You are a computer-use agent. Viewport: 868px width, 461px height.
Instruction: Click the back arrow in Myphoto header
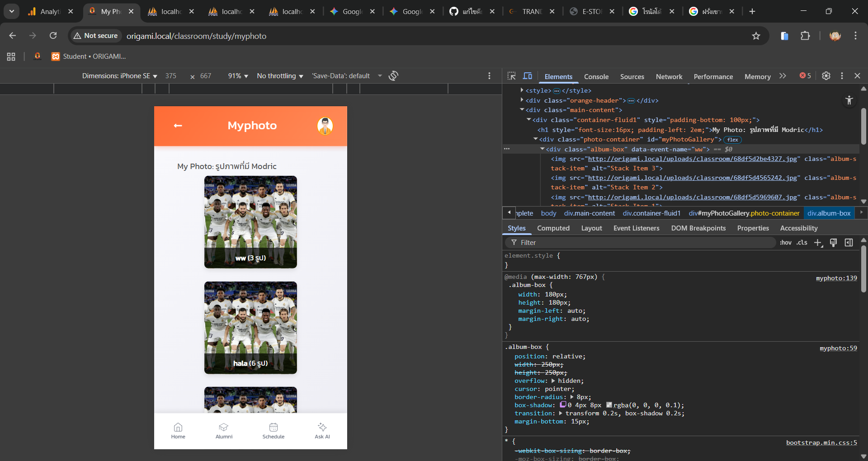click(178, 126)
